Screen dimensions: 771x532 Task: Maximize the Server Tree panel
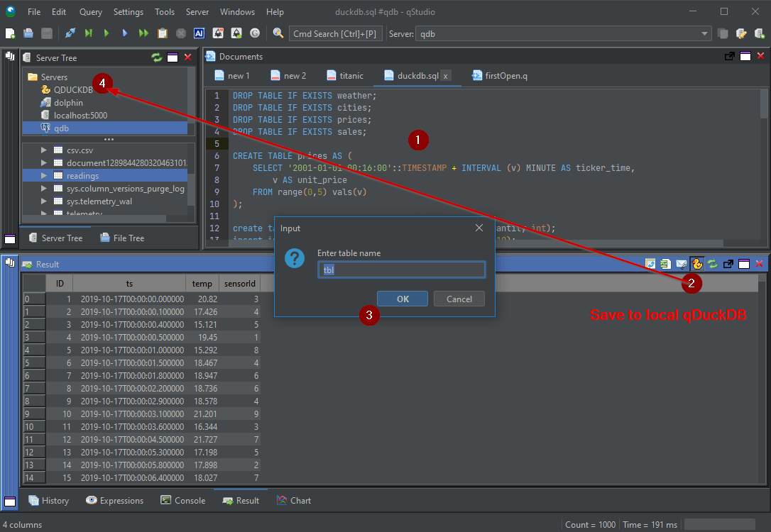[173, 57]
